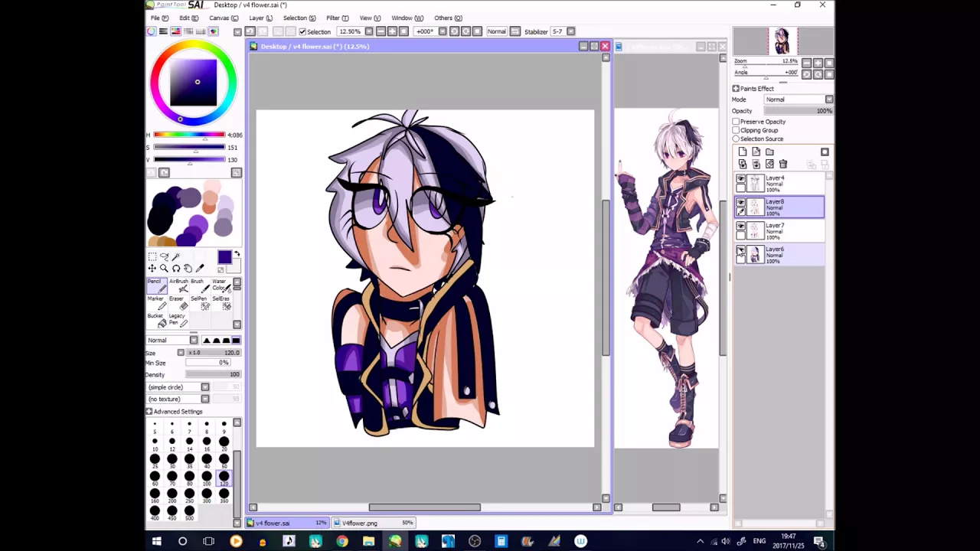Open Windows Start menu
The image size is (980, 551).
click(x=157, y=542)
